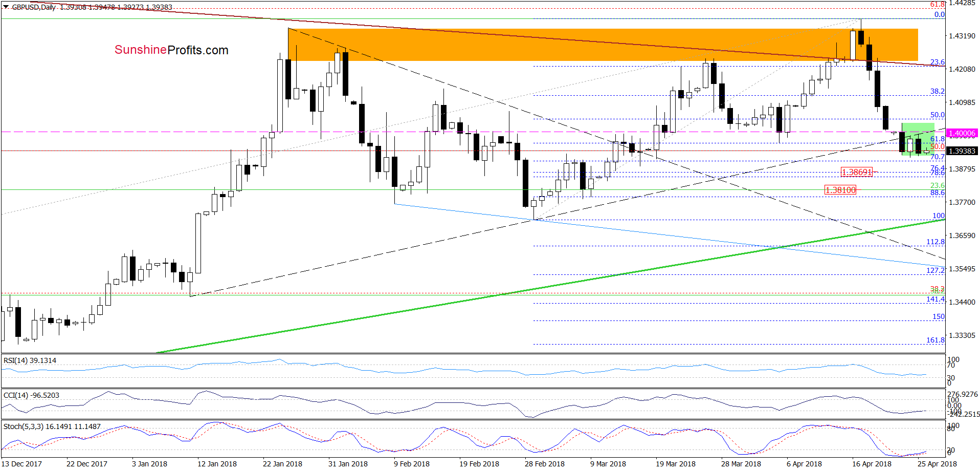Click the 150 Fibonacci extension label

(x=939, y=316)
